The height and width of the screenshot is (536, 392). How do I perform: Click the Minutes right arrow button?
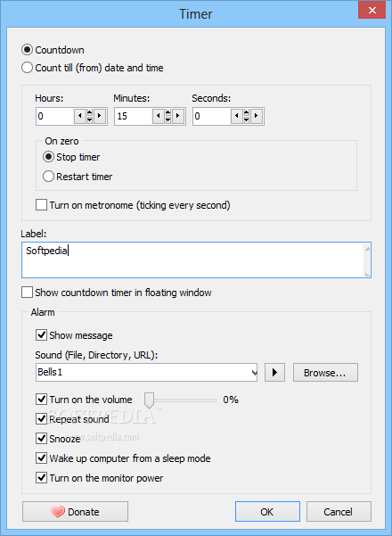click(178, 116)
